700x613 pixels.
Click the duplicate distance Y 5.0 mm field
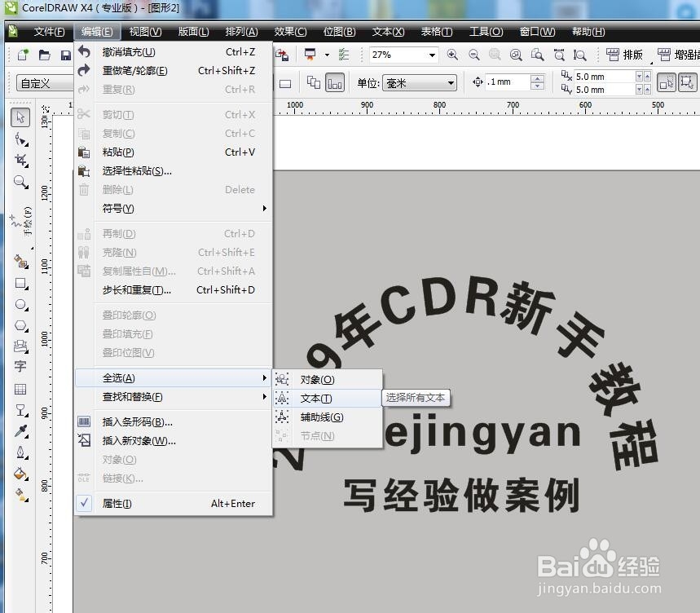pyautogui.click(x=604, y=90)
